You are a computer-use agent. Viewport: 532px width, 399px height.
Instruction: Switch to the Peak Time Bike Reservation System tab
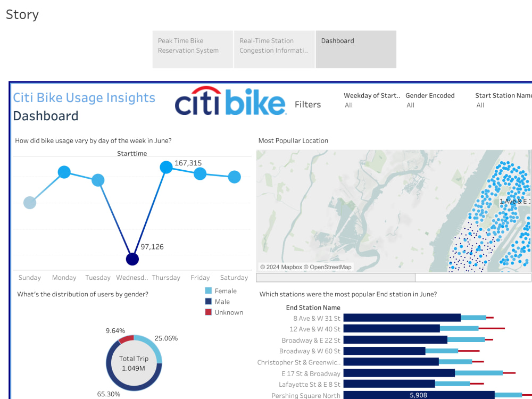pyautogui.click(x=193, y=49)
